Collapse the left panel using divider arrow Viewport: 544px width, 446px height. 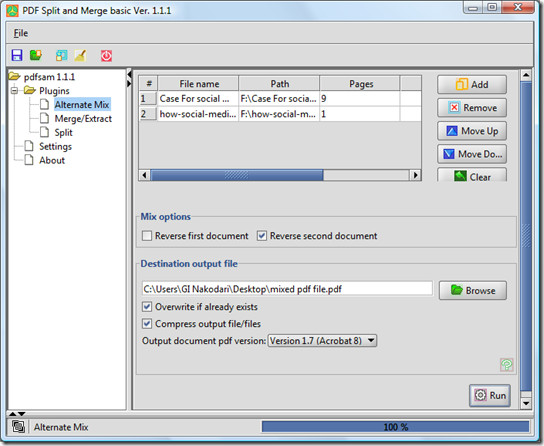(129, 74)
